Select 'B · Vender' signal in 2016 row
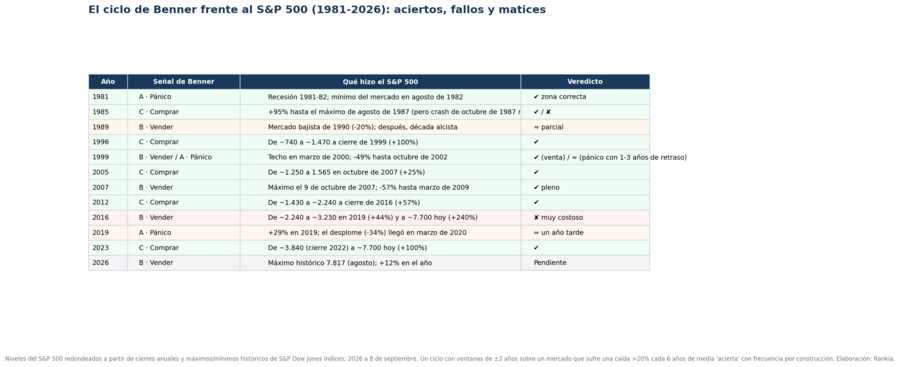 pos(184,218)
